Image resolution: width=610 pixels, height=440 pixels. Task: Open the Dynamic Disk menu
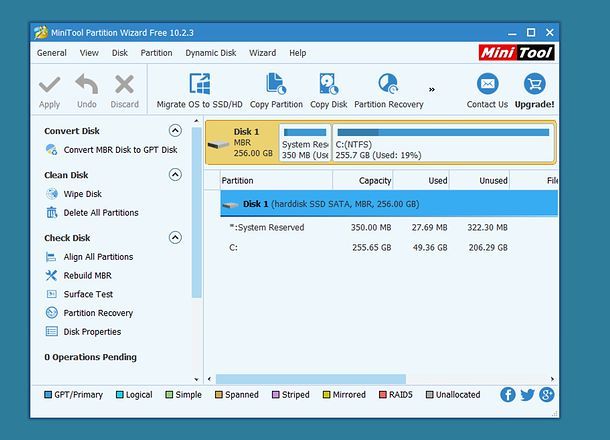coord(210,53)
